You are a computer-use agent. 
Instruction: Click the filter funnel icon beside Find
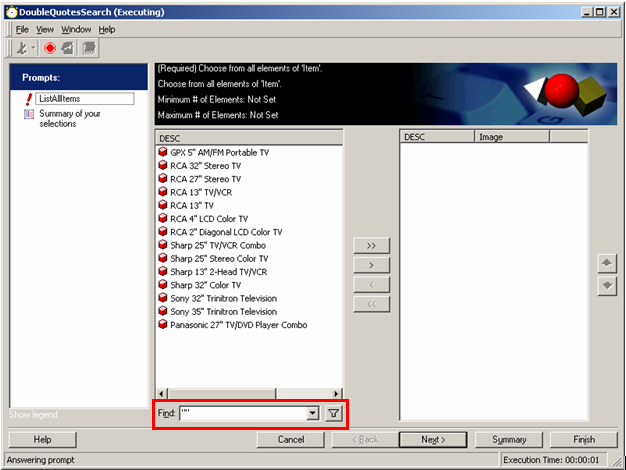[x=333, y=413]
